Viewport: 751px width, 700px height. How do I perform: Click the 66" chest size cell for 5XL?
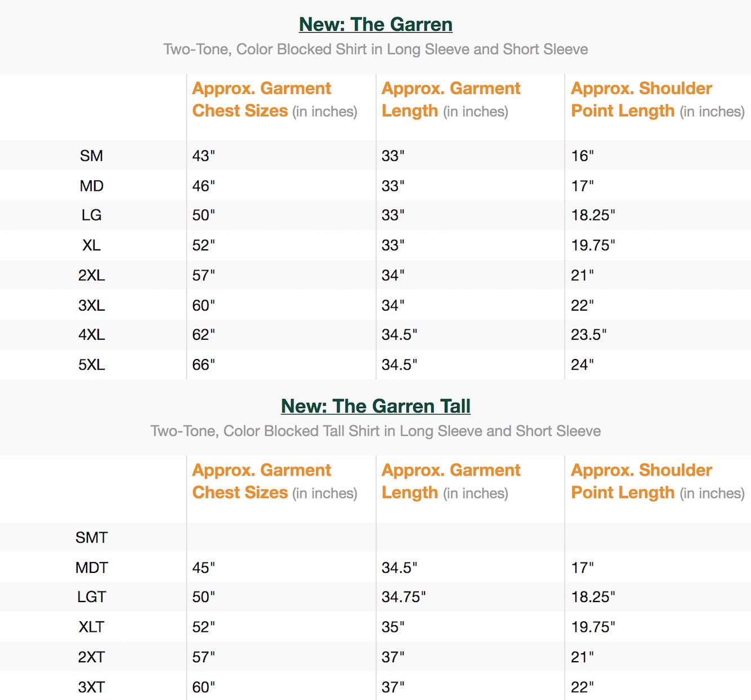[x=203, y=365]
